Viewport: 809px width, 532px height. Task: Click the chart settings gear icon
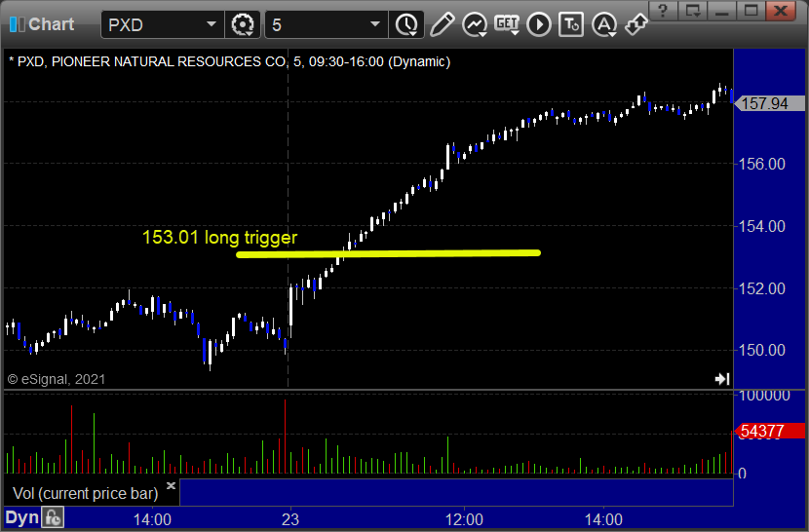click(x=243, y=24)
